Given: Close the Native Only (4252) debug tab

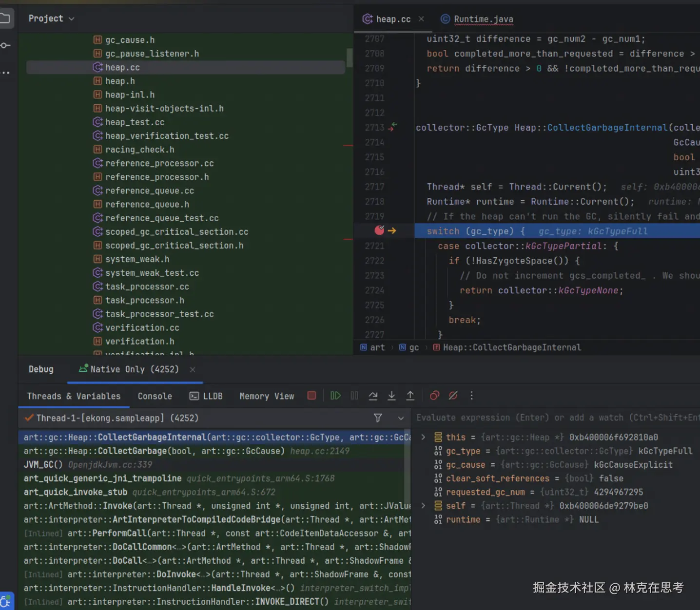Looking at the screenshot, I should pos(193,369).
